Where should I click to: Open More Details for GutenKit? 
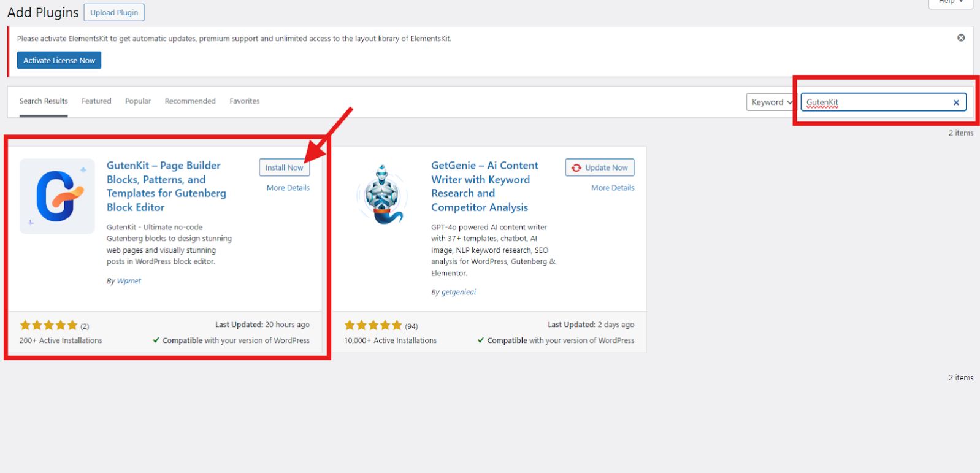pyautogui.click(x=288, y=188)
